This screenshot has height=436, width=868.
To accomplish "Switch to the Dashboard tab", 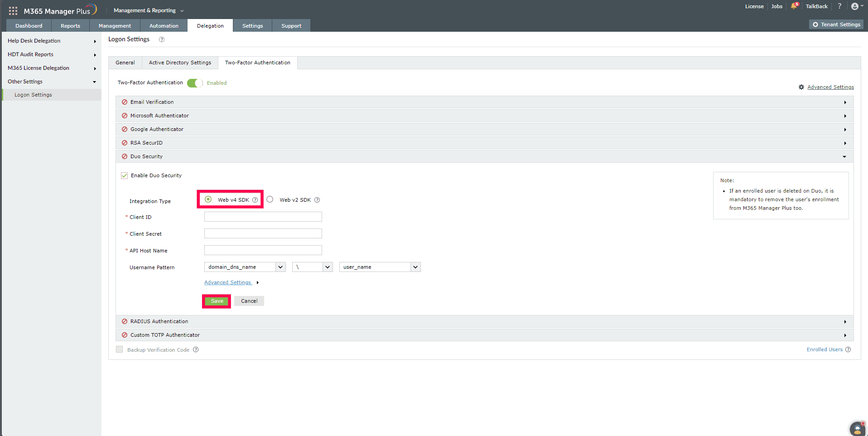I will pos(29,26).
